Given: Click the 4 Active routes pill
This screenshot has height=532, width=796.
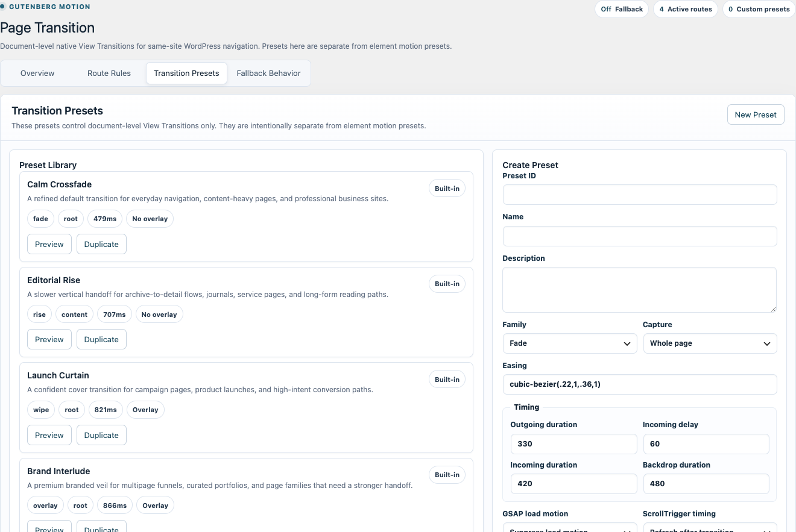Looking at the screenshot, I should (686, 9).
